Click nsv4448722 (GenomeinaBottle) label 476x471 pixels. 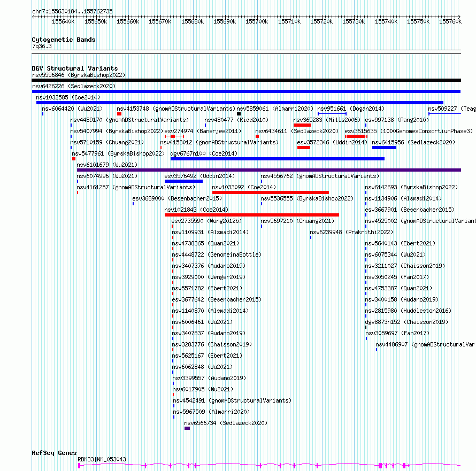pos(217,254)
